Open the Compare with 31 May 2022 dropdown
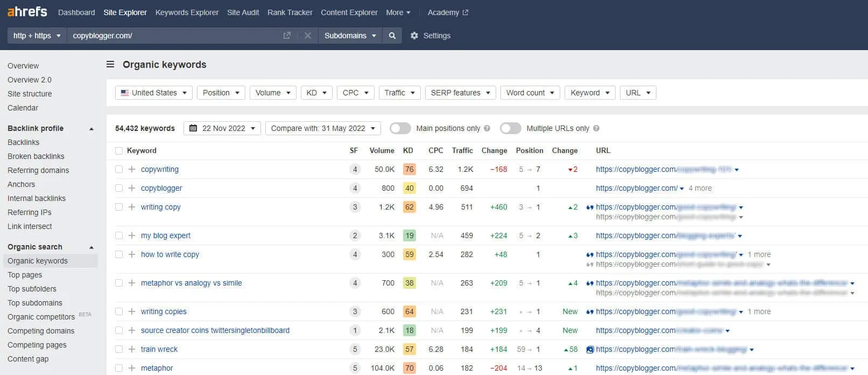 [323, 128]
